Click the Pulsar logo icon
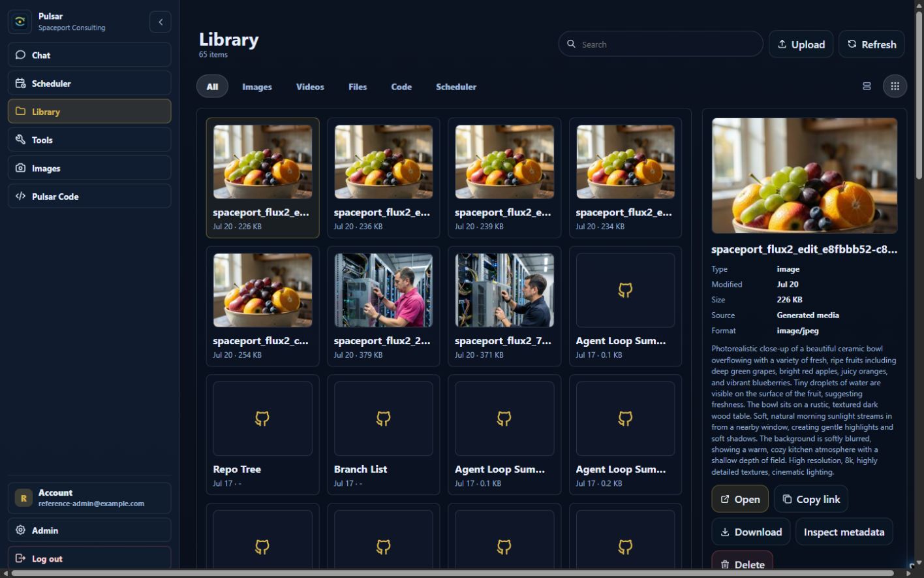Screen dimensions: 924x578 [20, 22]
